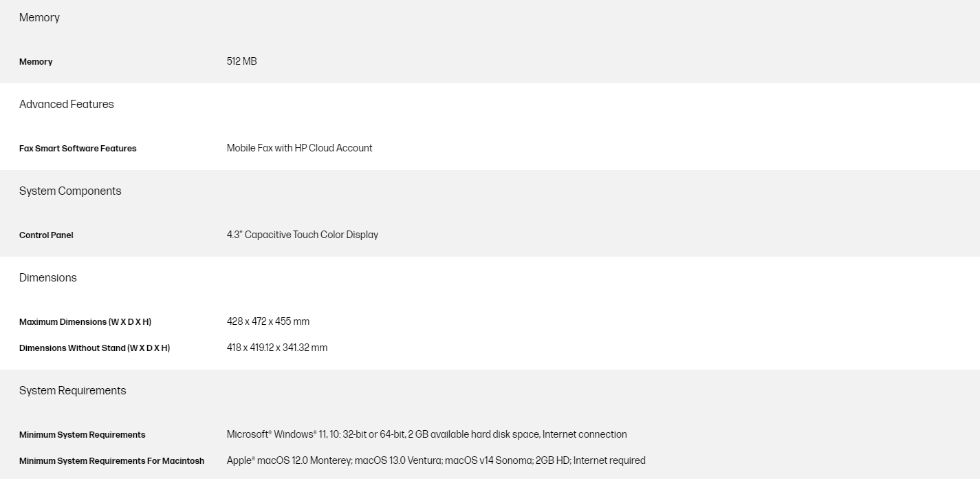Click the System Requirements section heading

point(73,391)
